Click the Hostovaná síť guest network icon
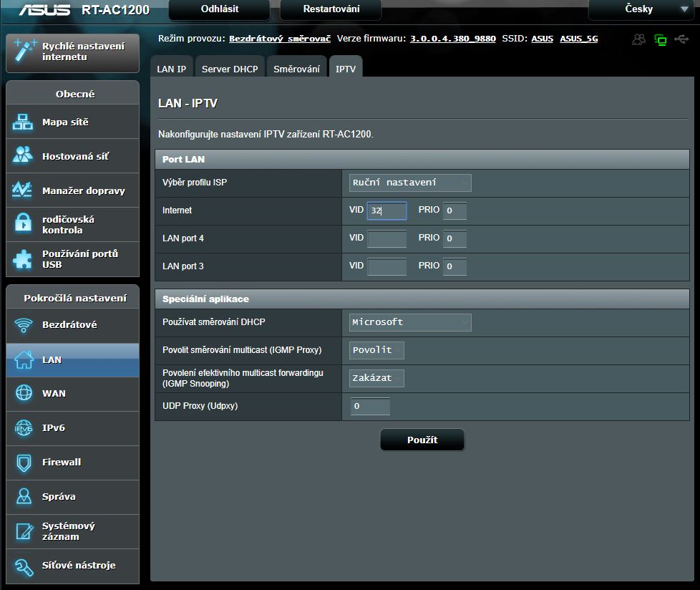The image size is (700, 590). coord(23,156)
